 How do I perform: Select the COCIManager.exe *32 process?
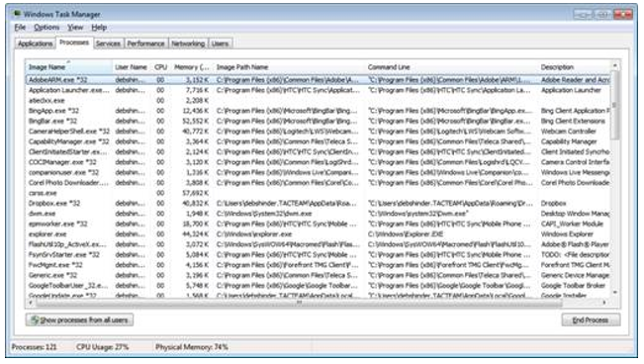point(318,162)
